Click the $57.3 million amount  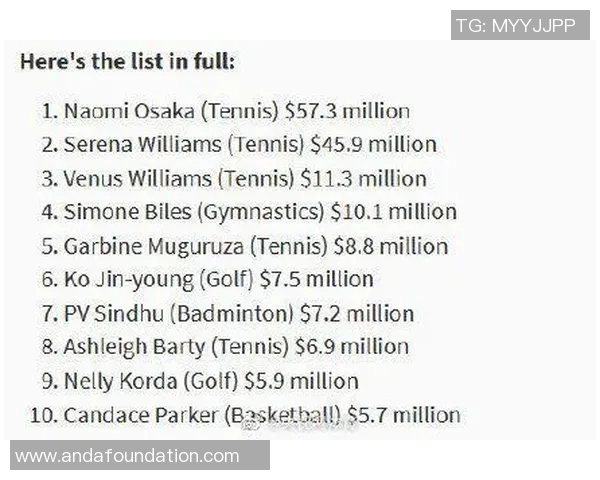pyautogui.click(x=347, y=111)
